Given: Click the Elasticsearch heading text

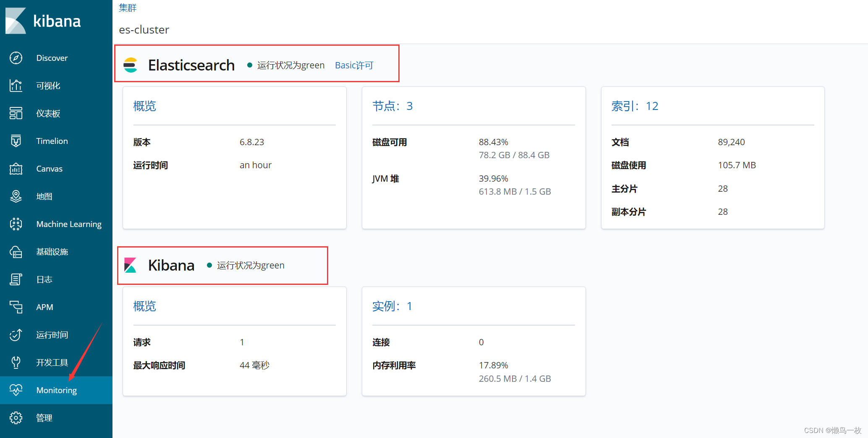Looking at the screenshot, I should [x=191, y=65].
